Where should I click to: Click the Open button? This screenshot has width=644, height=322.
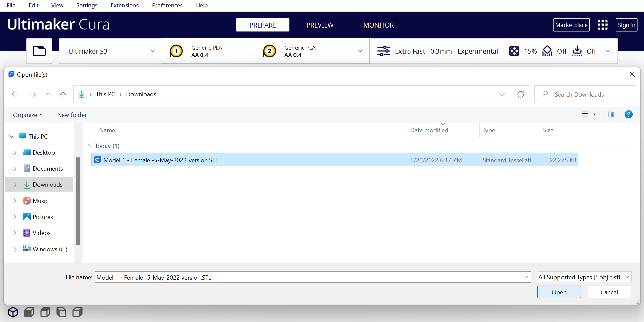(559, 292)
